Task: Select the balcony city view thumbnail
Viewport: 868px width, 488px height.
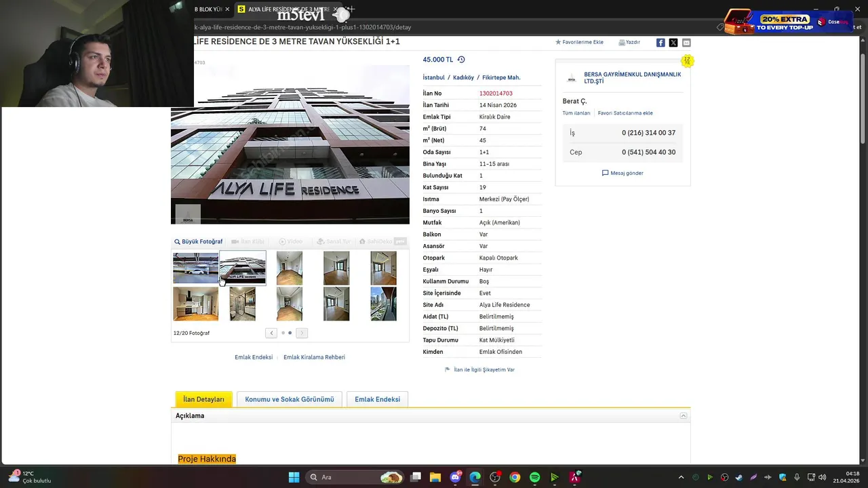Action: click(384, 304)
